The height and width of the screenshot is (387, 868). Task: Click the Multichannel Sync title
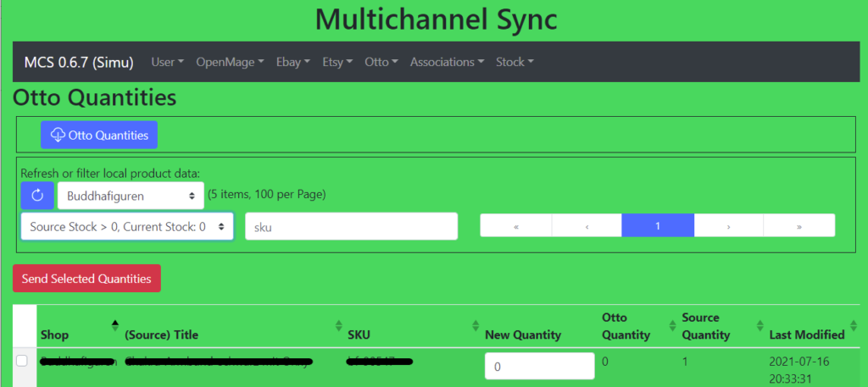pyautogui.click(x=437, y=20)
